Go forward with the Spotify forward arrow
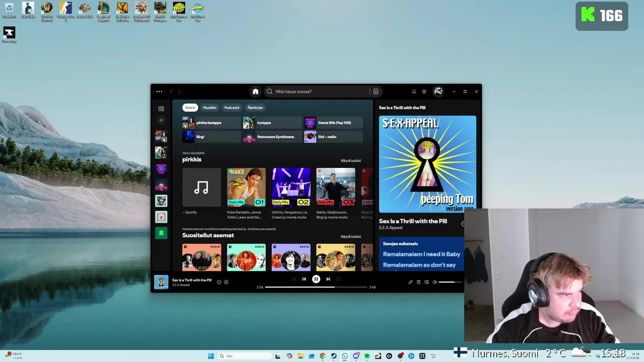This screenshot has height=362, width=644. [x=180, y=92]
